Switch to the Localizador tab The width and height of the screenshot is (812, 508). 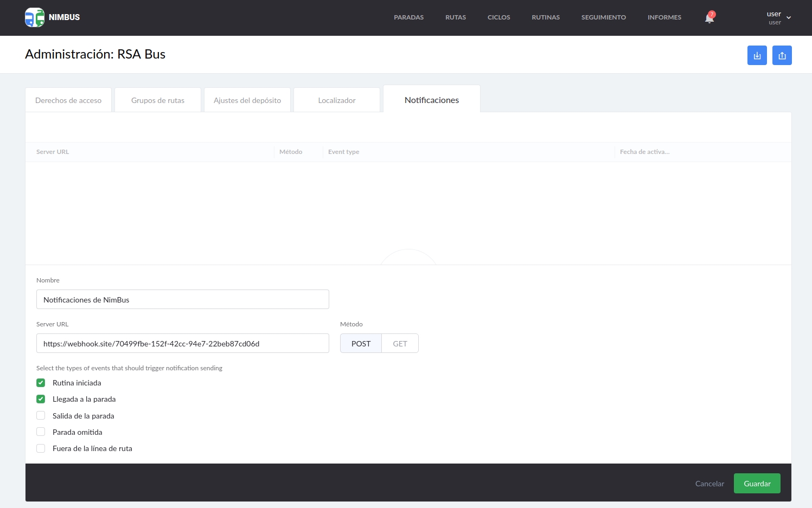(x=336, y=100)
